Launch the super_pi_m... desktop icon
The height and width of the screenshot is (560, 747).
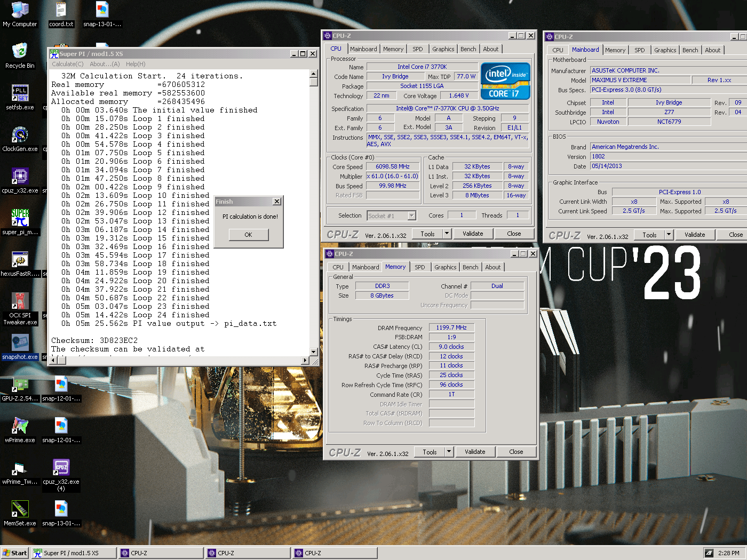(x=20, y=222)
